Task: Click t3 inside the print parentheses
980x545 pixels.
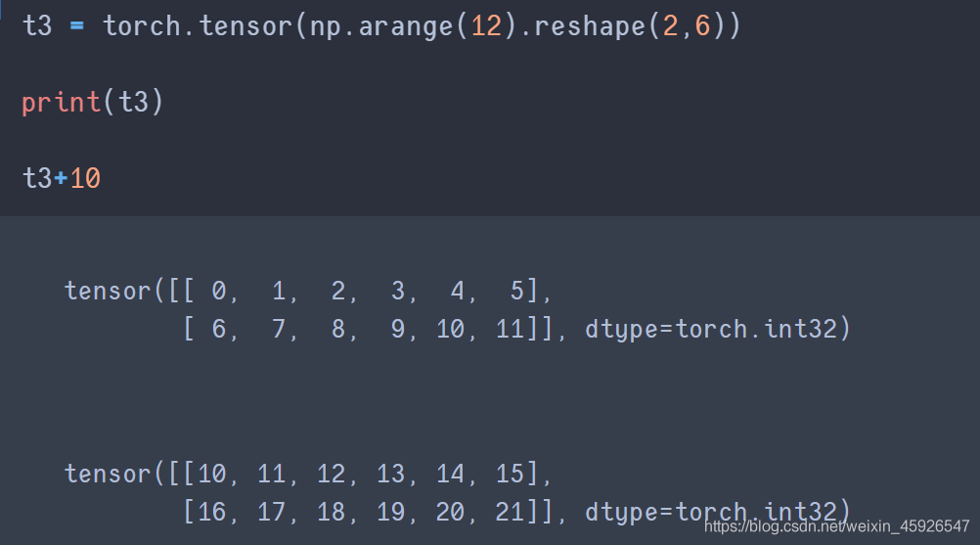Action: tap(133, 102)
